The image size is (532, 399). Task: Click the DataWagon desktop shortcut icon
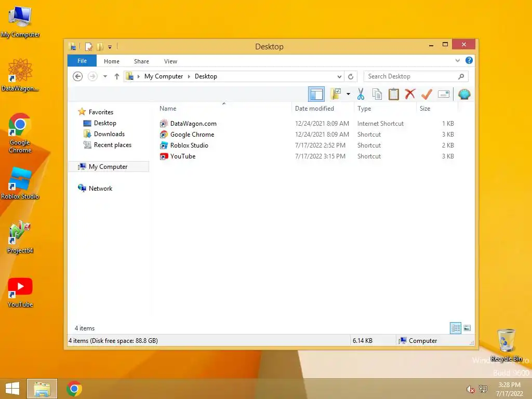click(20, 75)
